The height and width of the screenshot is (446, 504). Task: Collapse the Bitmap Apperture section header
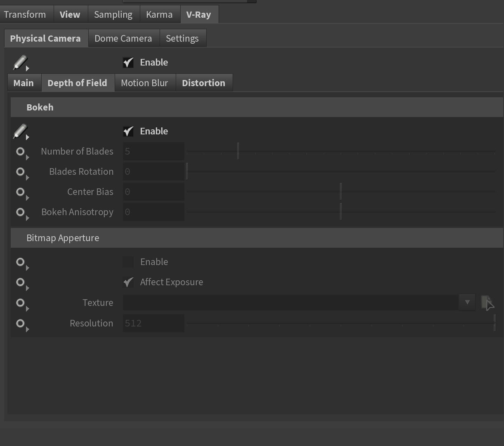[x=63, y=238]
